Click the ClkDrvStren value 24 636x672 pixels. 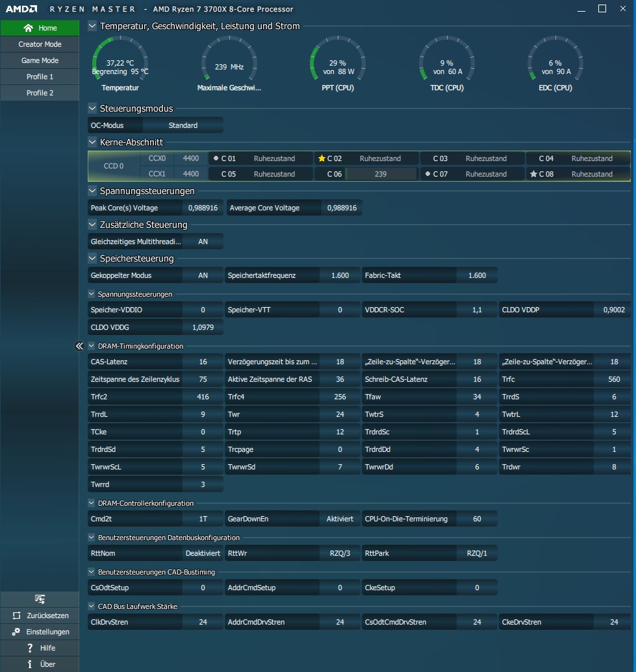pyautogui.click(x=203, y=622)
